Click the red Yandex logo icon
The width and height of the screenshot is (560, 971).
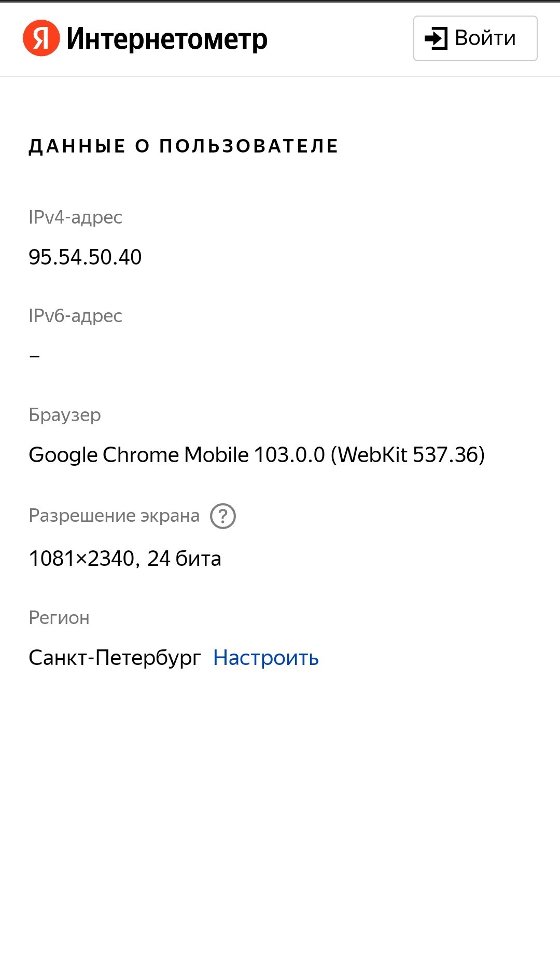tap(41, 38)
